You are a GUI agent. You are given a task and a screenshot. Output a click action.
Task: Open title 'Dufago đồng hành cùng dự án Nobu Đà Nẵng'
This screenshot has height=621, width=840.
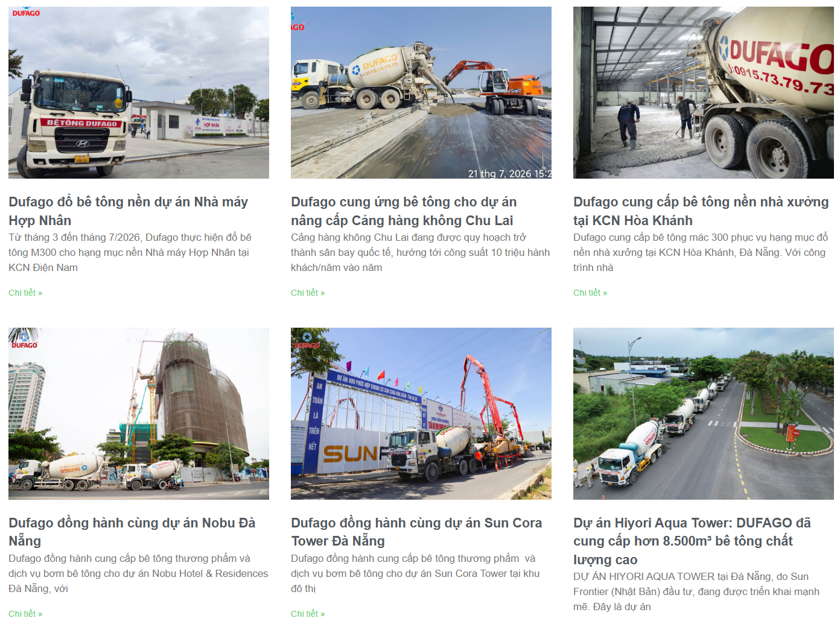tap(132, 532)
